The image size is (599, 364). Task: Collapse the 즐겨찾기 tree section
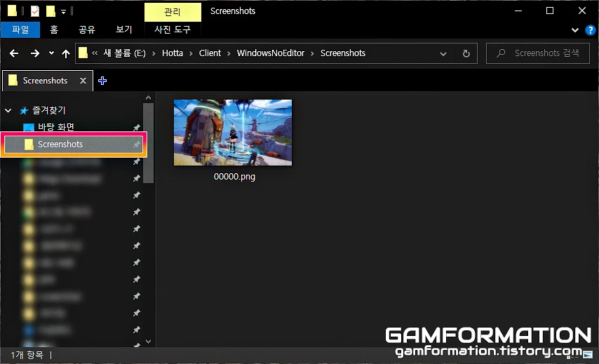tap(8, 111)
